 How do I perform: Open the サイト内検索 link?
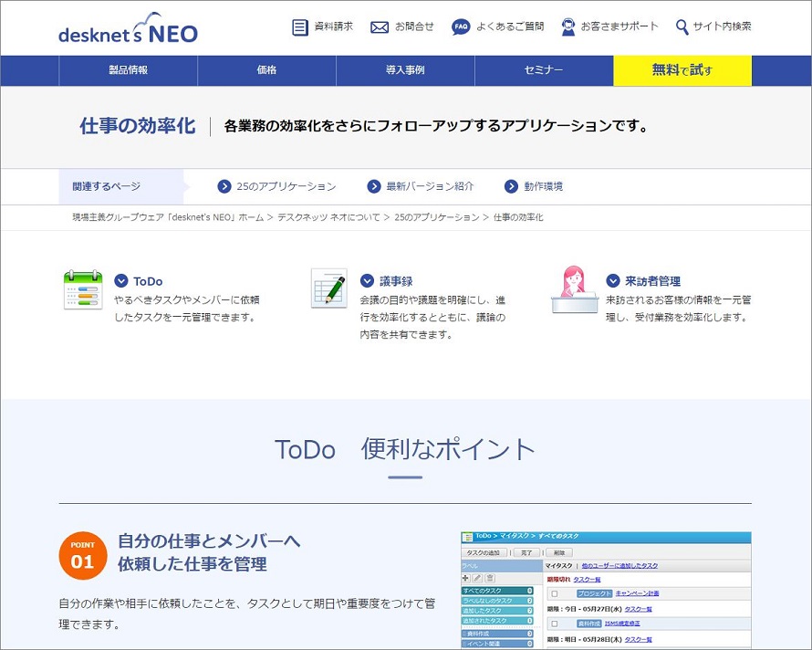pyautogui.click(x=722, y=26)
